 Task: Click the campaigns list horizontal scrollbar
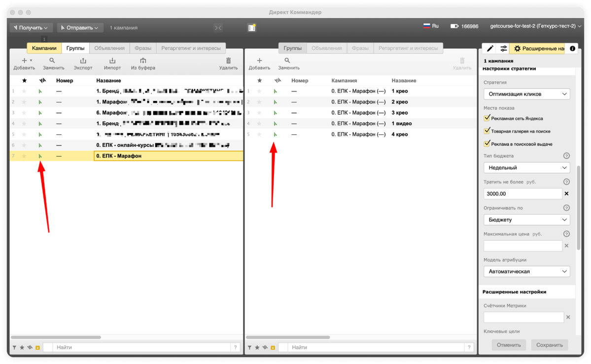(56, 337)
